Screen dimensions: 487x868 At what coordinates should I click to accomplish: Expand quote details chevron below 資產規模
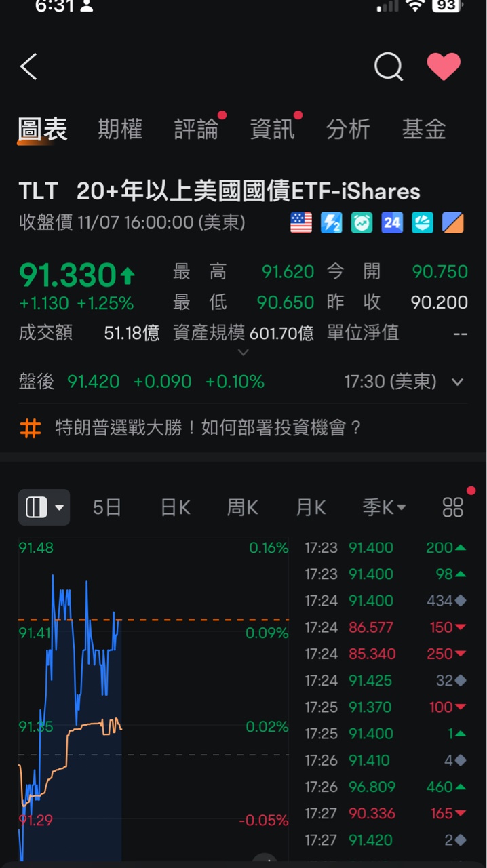point(243,353)
